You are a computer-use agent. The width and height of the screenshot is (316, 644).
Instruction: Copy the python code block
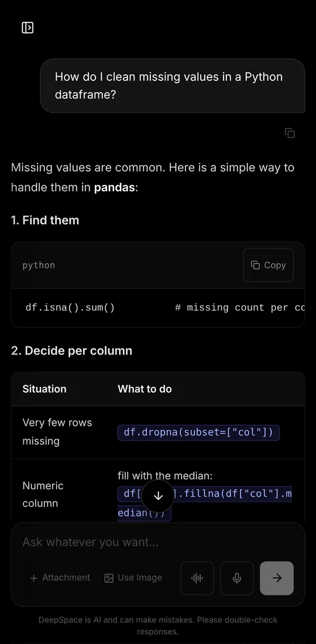pos(269,265)
